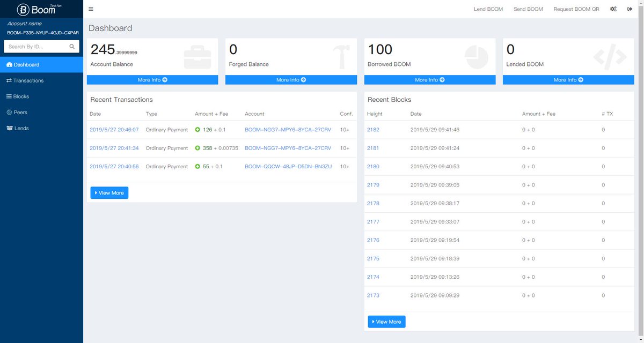Open the settings gears icon
Viewport: 644px width, 343px height.
[613, 9]
